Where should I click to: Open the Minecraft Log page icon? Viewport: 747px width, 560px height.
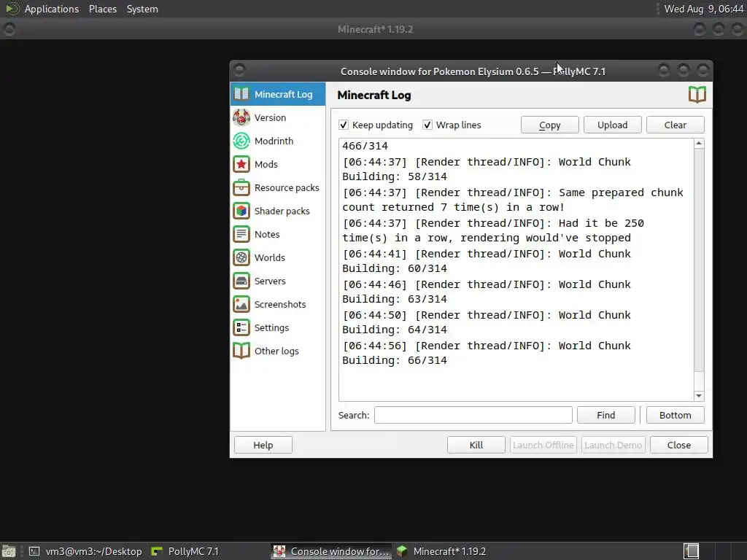point(241,94)
